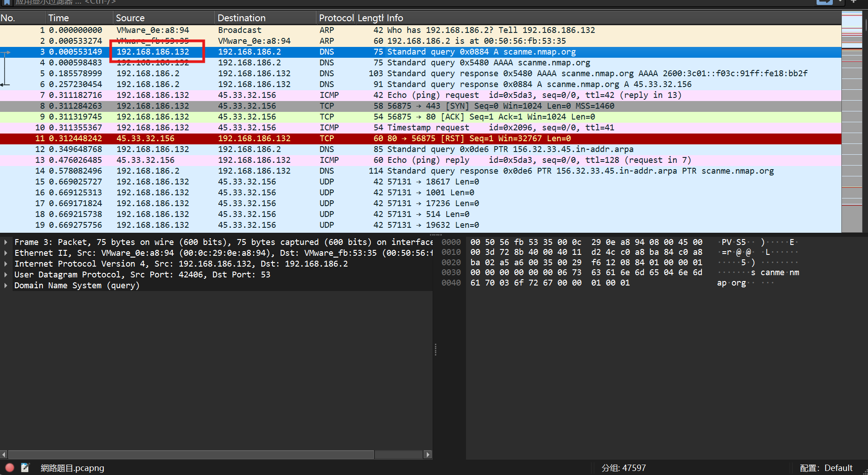Select packet 7 ICMP Echo ping request
Screen dimensions: 868x475
coord(420,95)
